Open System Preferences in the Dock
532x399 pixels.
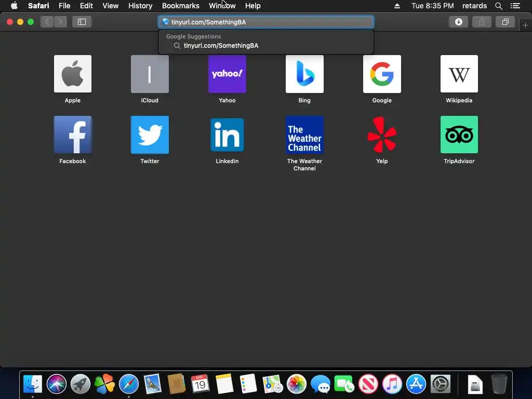pos(441,384)
